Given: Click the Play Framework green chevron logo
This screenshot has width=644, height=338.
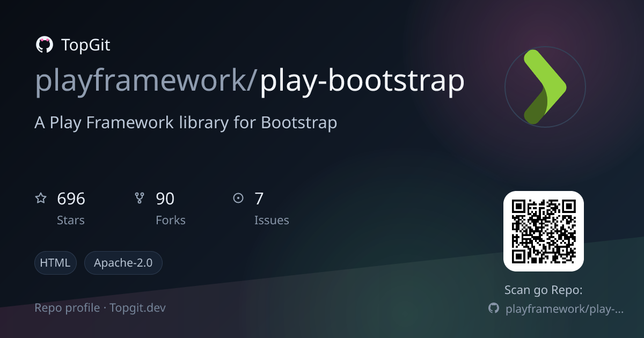Looking at the screenshot, I should [x=545, y=86].
